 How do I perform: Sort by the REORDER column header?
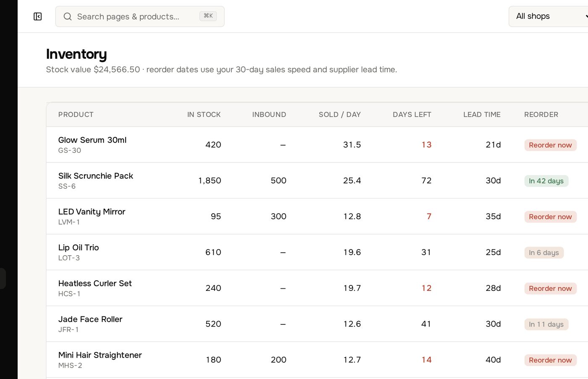[x=541, y=115]
